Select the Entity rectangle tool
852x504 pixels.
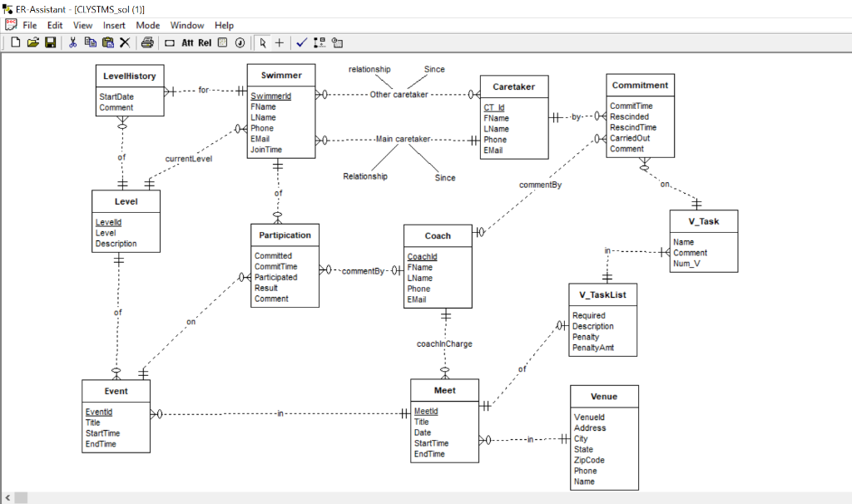(170, 42)
